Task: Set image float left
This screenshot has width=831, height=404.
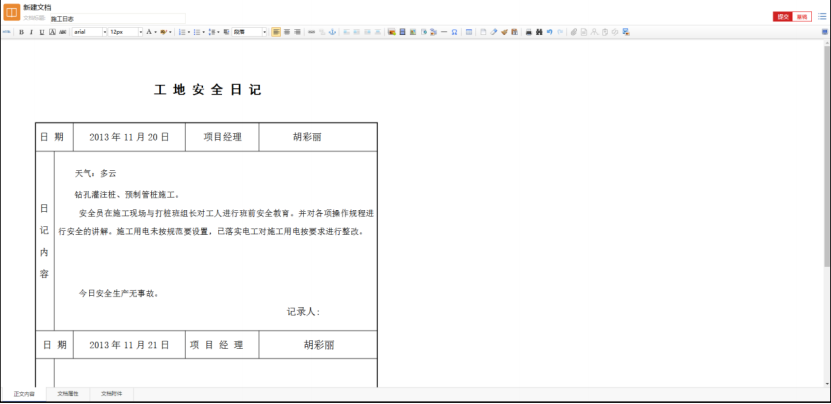Action: 357,32
